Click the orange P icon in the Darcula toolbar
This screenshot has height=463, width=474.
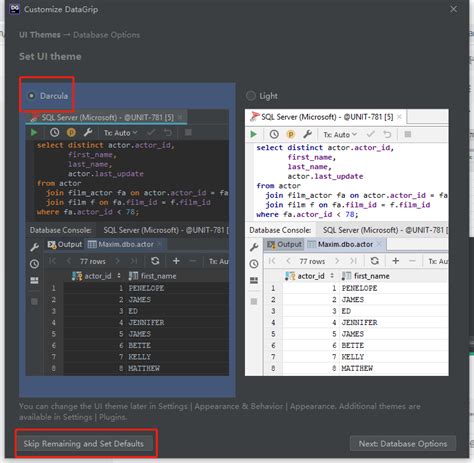click(x=71, y=133)
